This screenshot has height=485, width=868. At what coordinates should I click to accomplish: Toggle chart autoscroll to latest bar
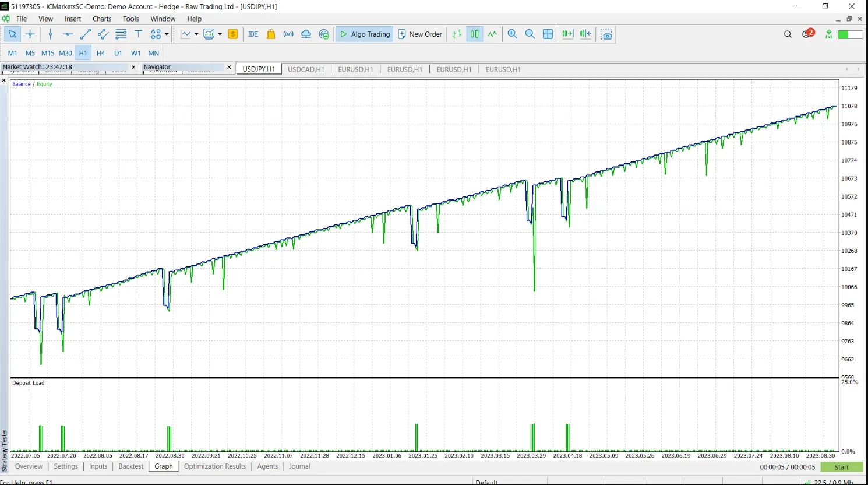pyautogui.click(x=567, y=34)
